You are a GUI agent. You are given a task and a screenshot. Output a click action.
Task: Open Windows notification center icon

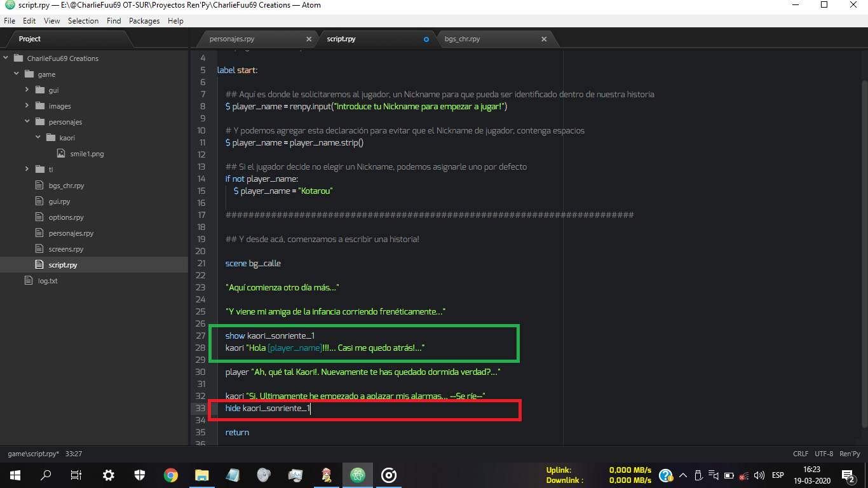pyautogui.click(x=848, y=475)
